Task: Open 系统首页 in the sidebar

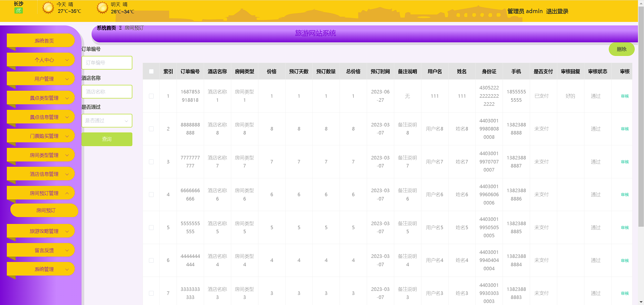Action: (x=44, y=41)
